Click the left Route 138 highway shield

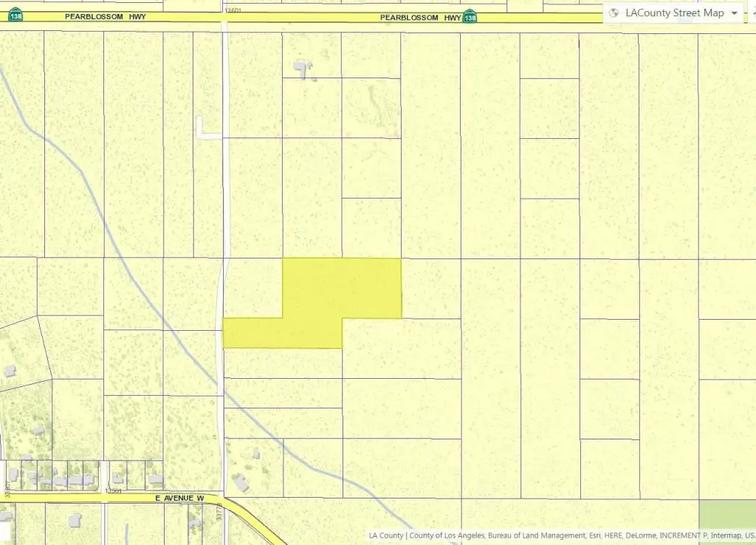[x=16, y=16]
